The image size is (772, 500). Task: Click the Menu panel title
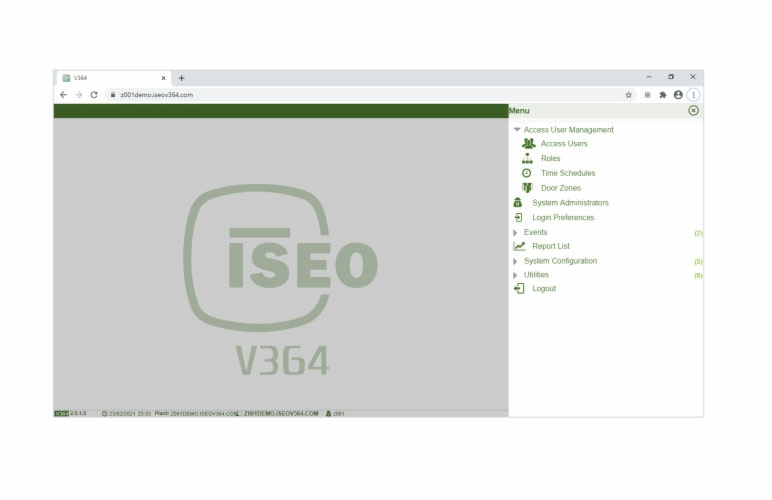[x=519, y=110]
